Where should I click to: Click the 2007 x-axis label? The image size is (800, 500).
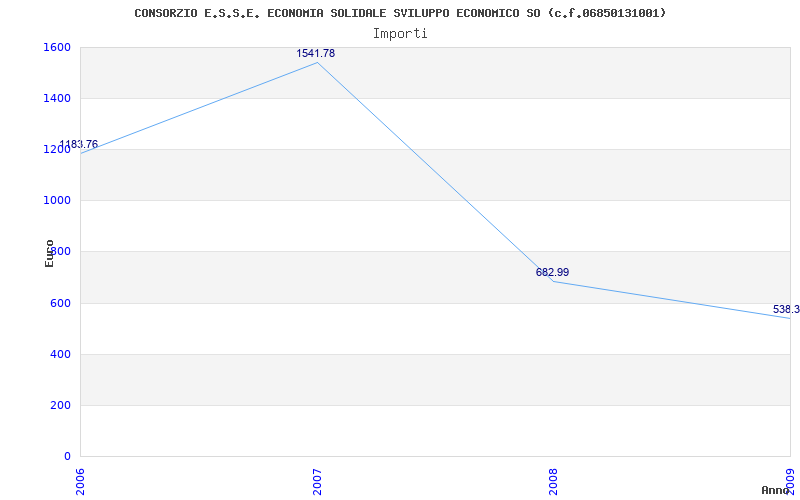(x=317, y=482)
